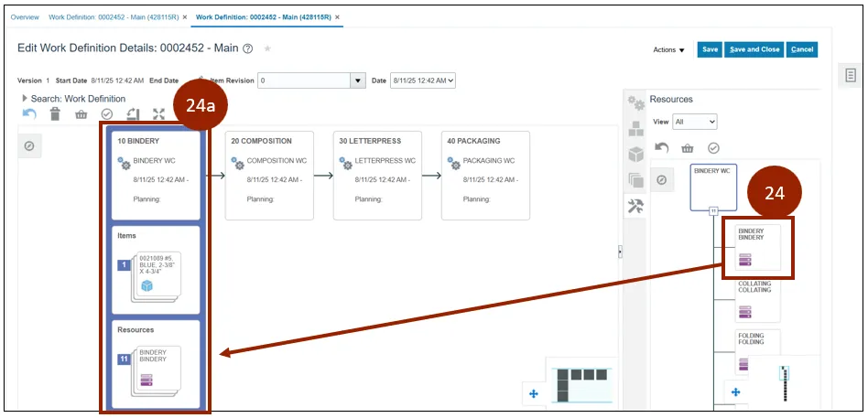Image resolution: width=868 pixels, height=418 pixels.
Task: Click the basket icon in the Resources panel
Action: [x=687, y=147]
